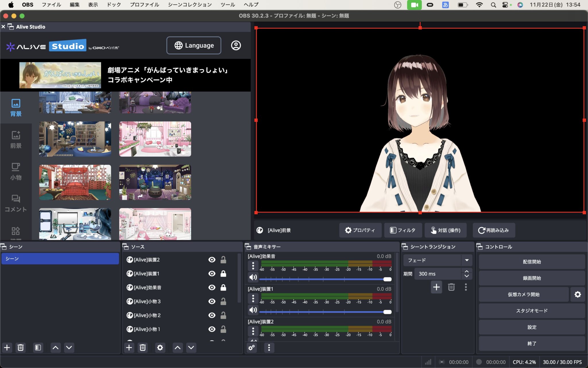588x368 pixels.
Task: Open the Alive Studio account profile icon
Action: tap(236, 45)
